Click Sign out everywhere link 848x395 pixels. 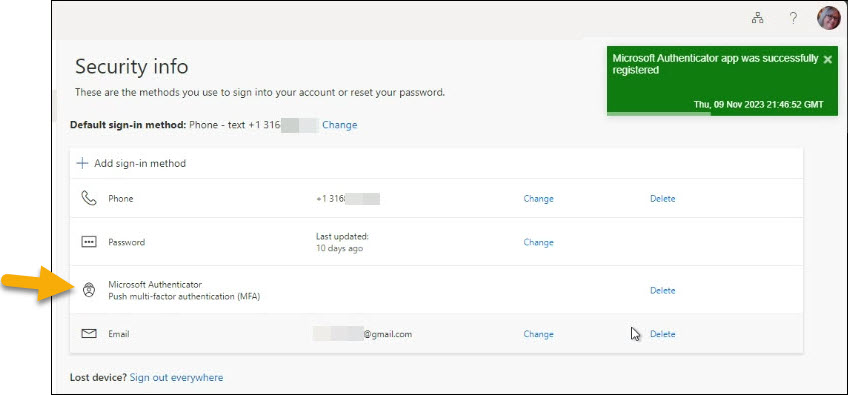point(176,377)
